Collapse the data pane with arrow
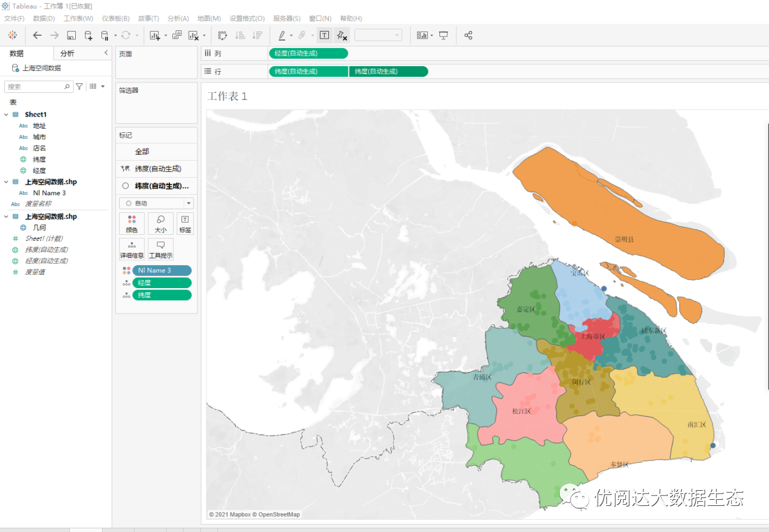Viewport: 769px width, 532px height. [x=106, y=53]
